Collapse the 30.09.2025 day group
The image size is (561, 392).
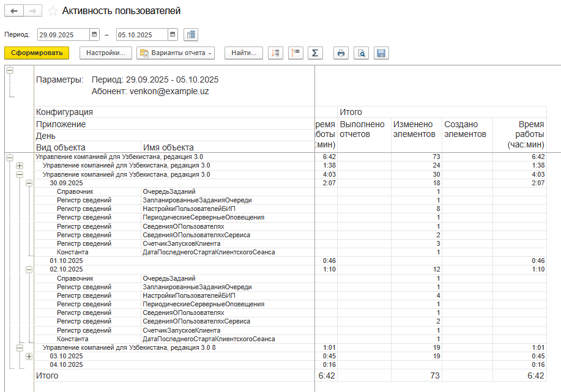29,183
